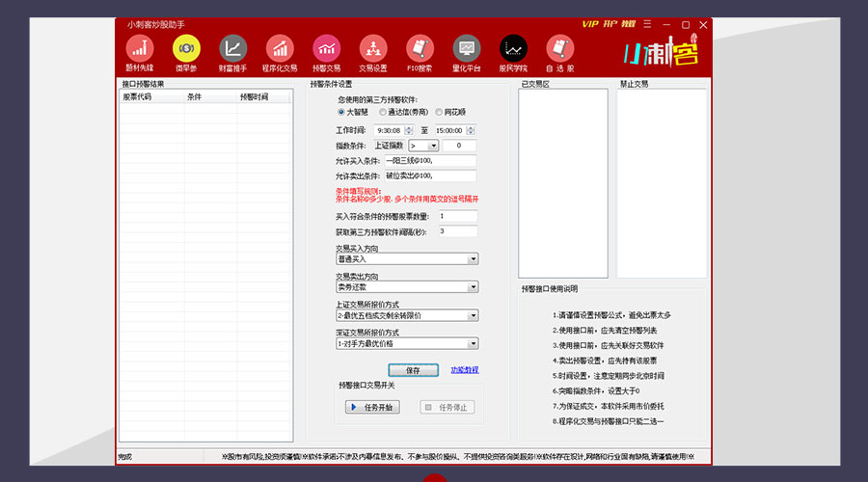Click the index value field showing 0
The image size is (868, 482).
pyautogui.click(x=459, y=146)
